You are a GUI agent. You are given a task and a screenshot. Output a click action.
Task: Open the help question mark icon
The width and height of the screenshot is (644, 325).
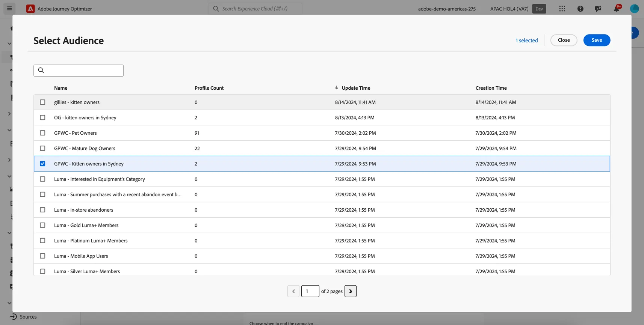pyautogui.click(x=580, y=9)
